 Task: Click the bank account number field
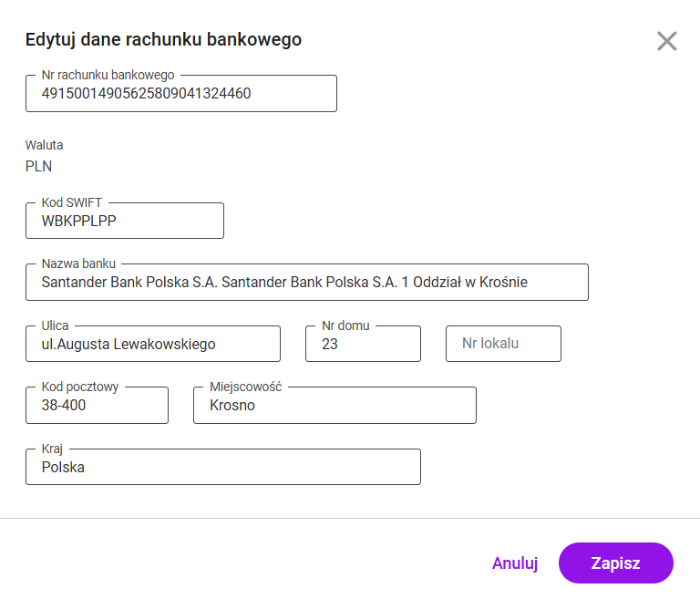pos(180,94)
